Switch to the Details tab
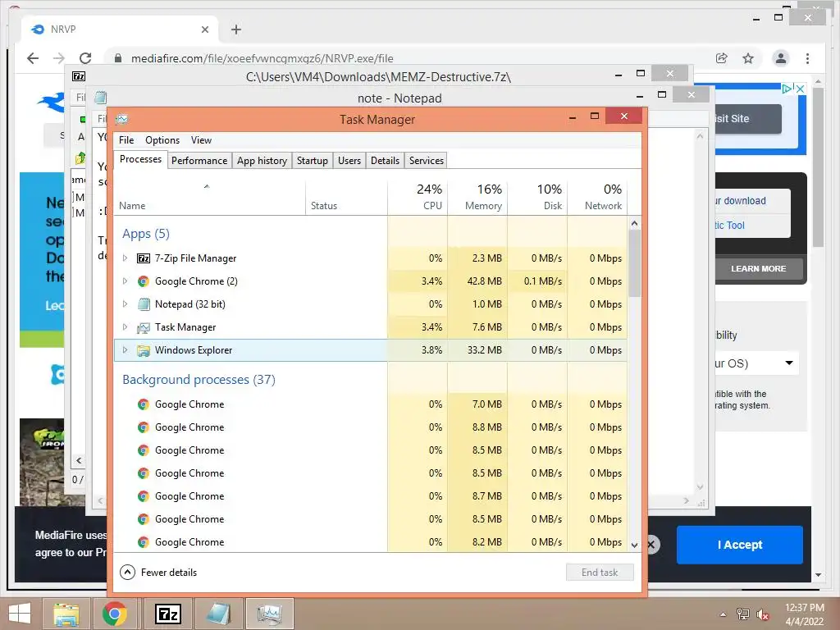840x630 pixels. coord(386,161)
